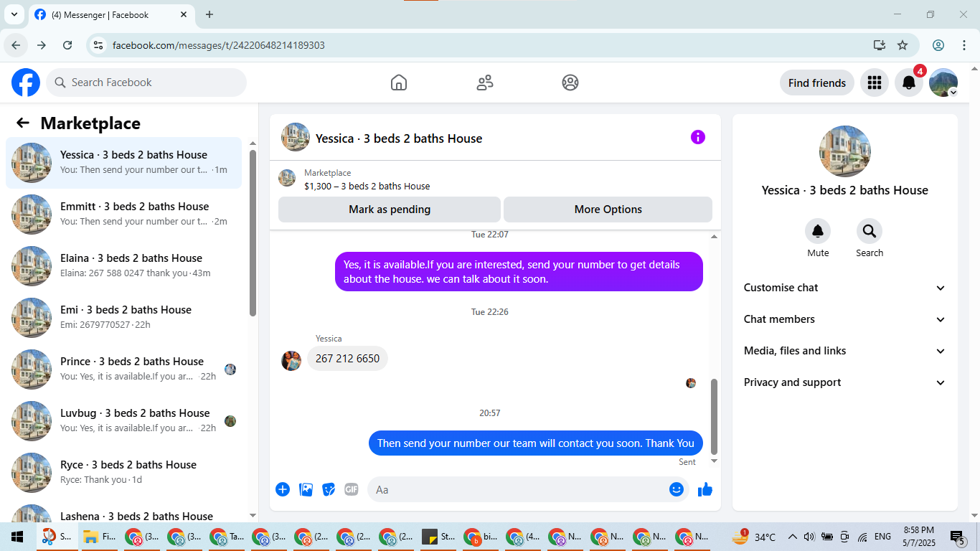Viewport: 980px width, 551px height.
Task: Click the browser address bar URL
Action: coord(219,45)
